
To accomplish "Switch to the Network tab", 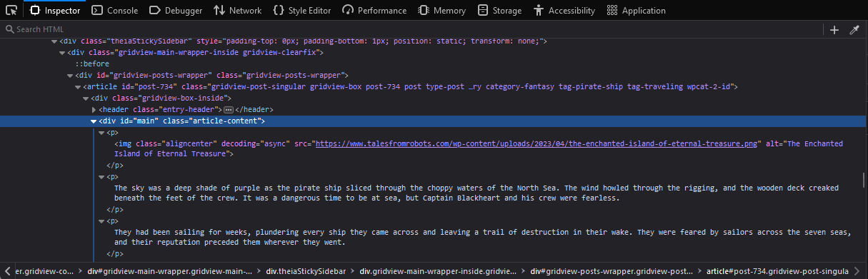I will [x=237, y=11].
